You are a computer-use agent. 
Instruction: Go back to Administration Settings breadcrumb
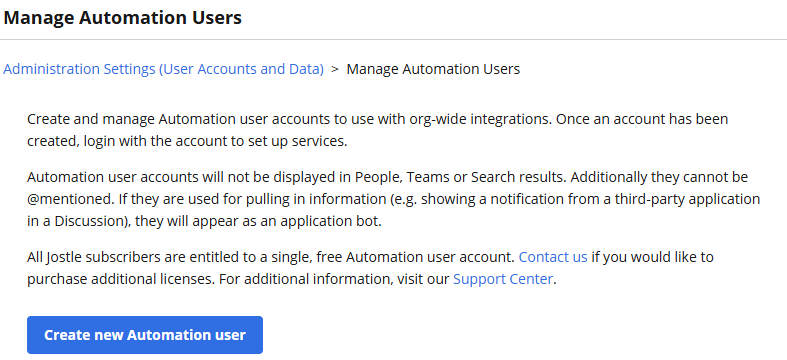pyautogui.click(x=163, y=69)
